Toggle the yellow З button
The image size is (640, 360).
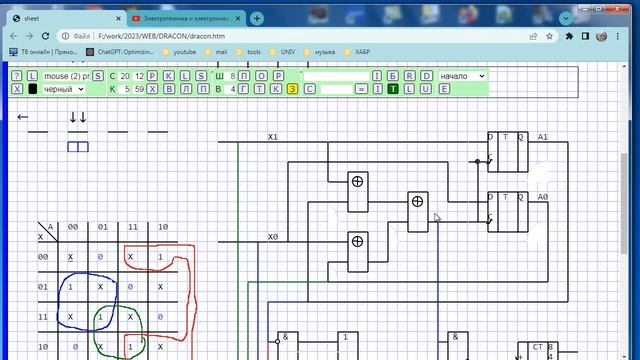point(292,89)
